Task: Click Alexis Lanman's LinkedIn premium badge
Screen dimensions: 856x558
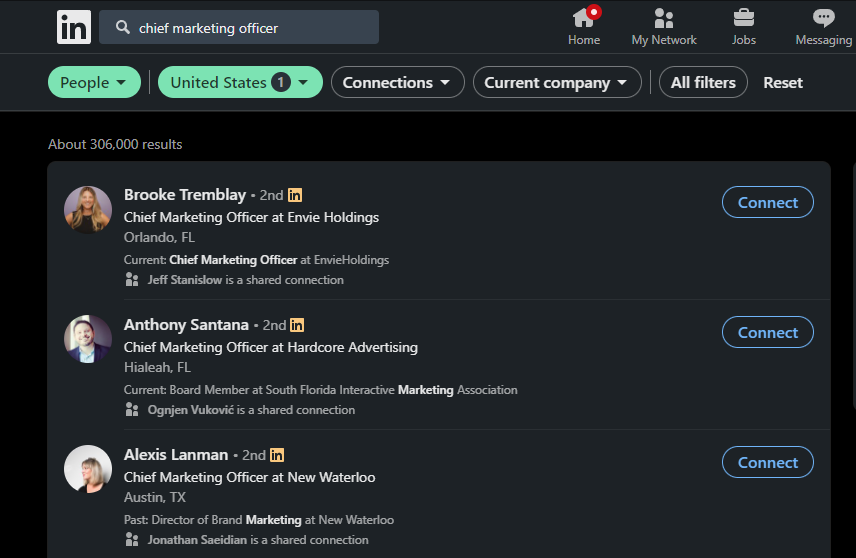Action: (x=277, y=455)
